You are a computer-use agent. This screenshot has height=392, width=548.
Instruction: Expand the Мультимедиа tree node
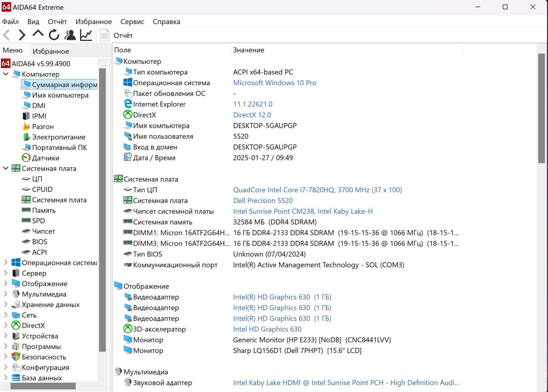tap(6, 294)
